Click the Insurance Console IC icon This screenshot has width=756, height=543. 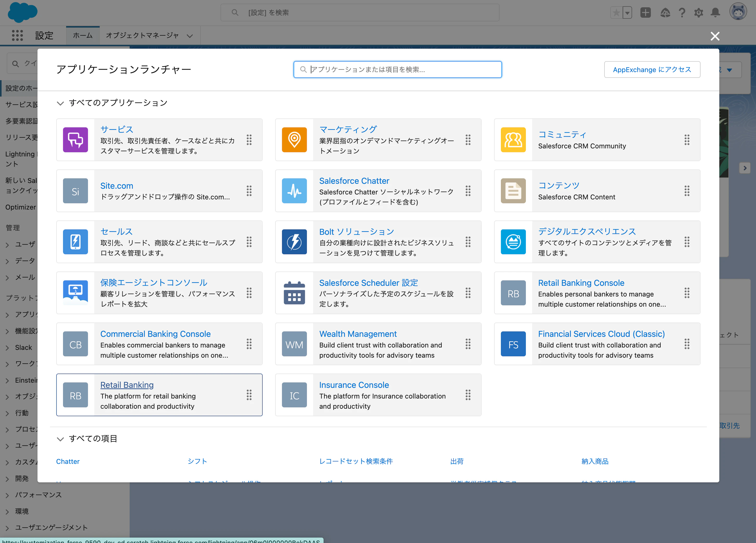[294, 395]
